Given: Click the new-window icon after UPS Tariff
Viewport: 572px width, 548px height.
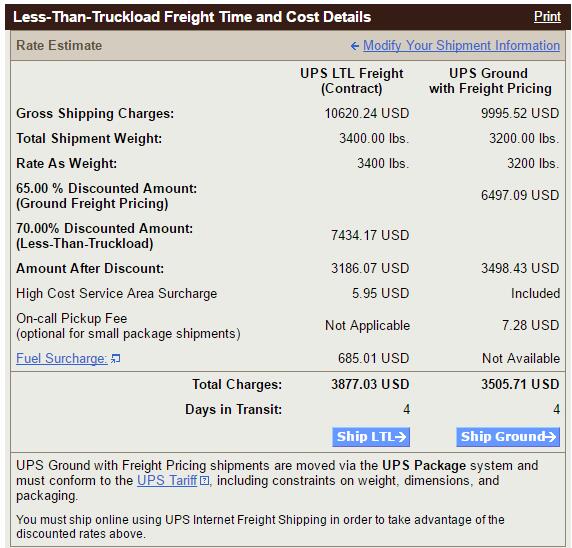Looking at the screenshot, I should (x=205, y=481).
